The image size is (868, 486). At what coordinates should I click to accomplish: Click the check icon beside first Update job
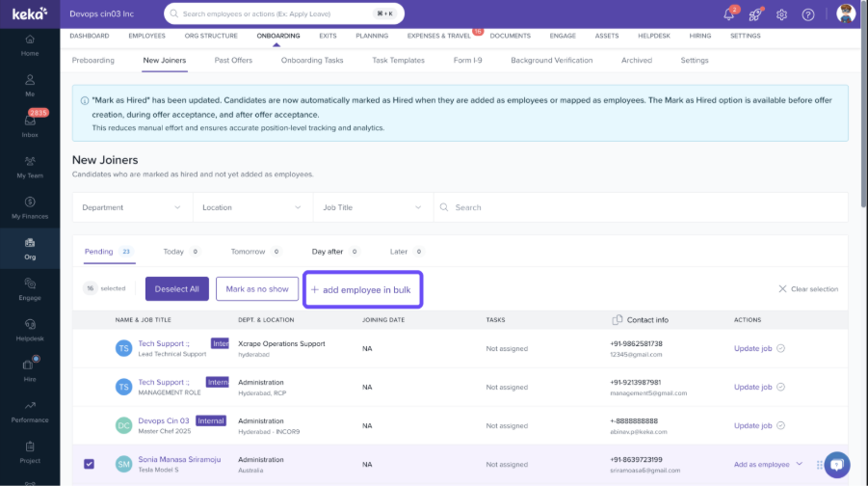coord(780,348)
